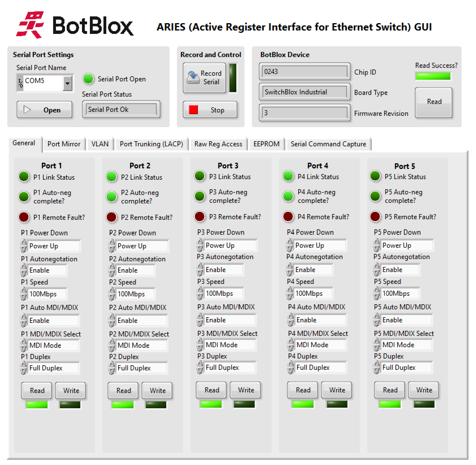
Task: Toggle the P1 Power Down stepper
Action: (x=23, y=246)
